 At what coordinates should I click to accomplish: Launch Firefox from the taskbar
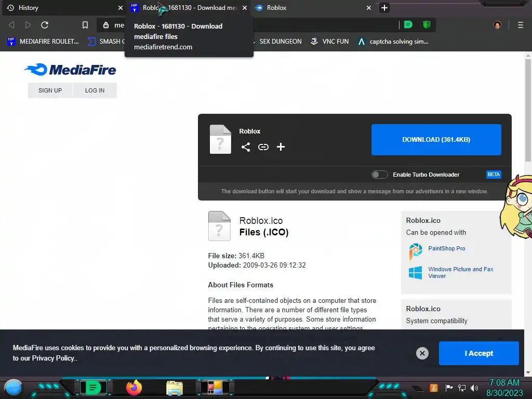click(134, 388)
